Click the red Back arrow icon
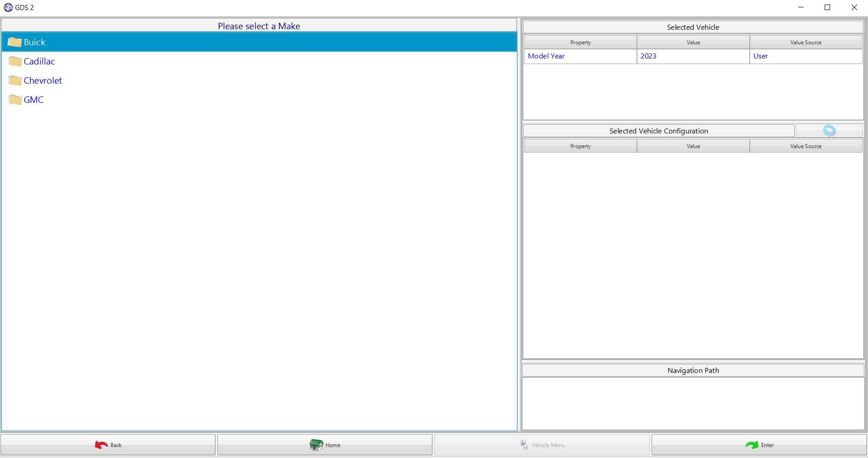 pyautogui.click(x=101, y=445)
